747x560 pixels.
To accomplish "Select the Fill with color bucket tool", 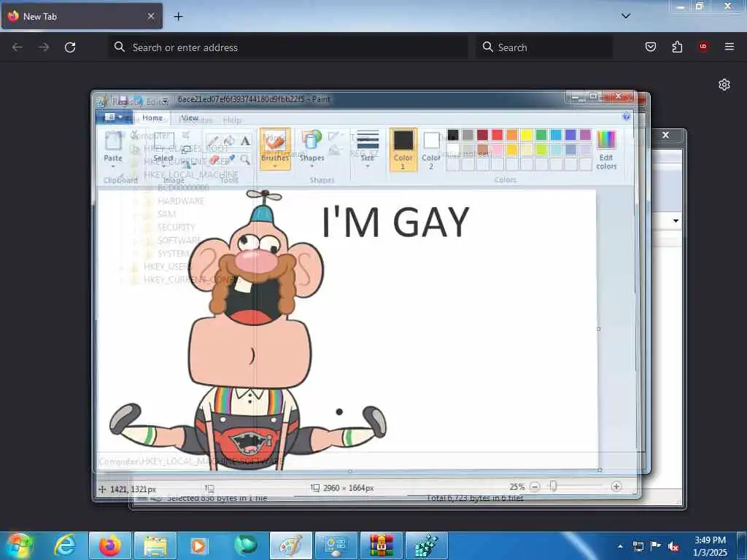I will (229, 141).
